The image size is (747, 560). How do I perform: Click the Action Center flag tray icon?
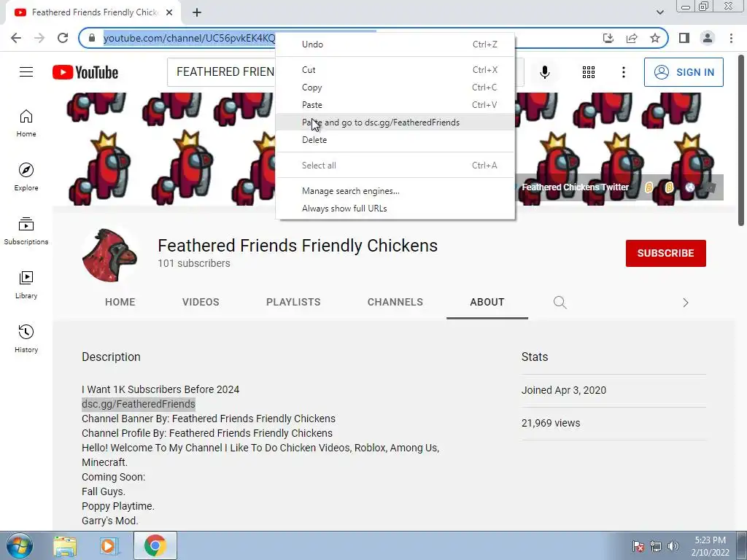(x=638, y=546)
